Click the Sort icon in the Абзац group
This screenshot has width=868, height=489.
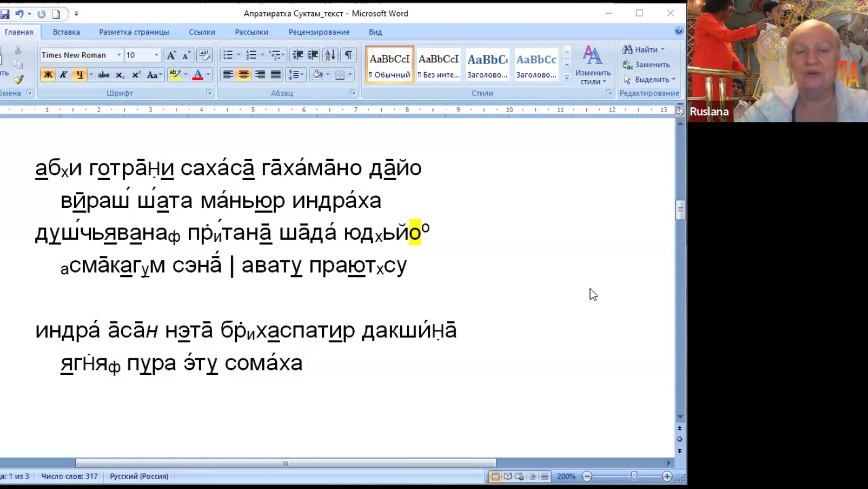[x=330, y=55]
